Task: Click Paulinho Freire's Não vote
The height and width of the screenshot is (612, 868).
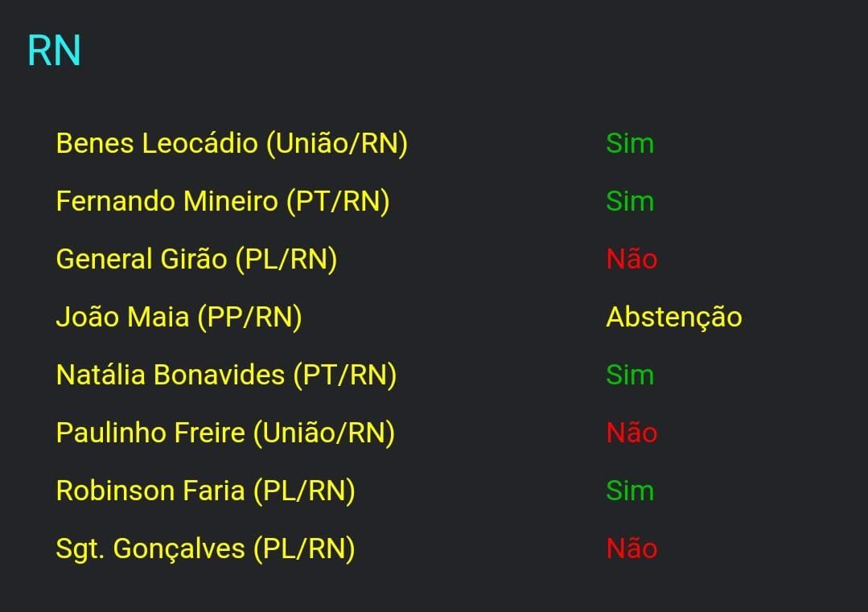Action: [631, 433]
